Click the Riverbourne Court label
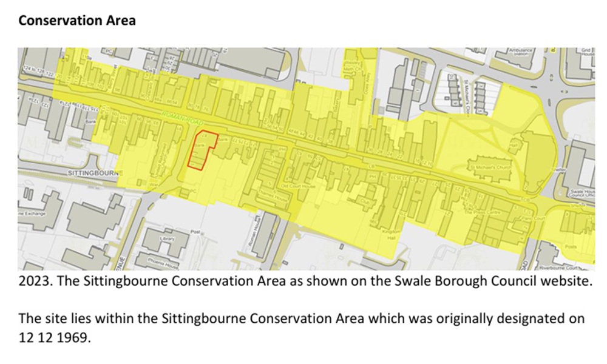Screen dimensions: 607x364 click(x=565, y=268)
